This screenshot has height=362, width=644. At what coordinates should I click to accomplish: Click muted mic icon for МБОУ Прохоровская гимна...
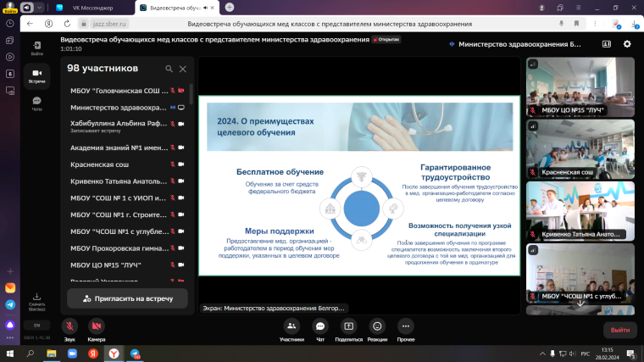point(173,248)
